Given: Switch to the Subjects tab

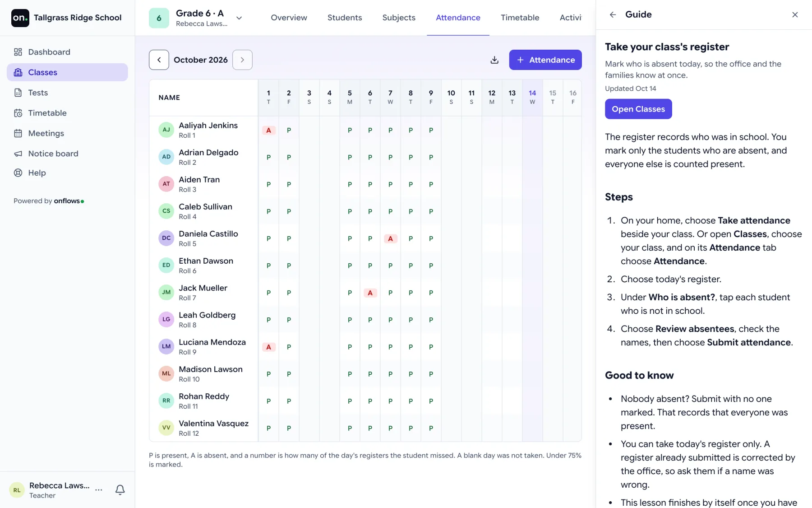Looking at the screenshot, I should (x=399, y=18).
